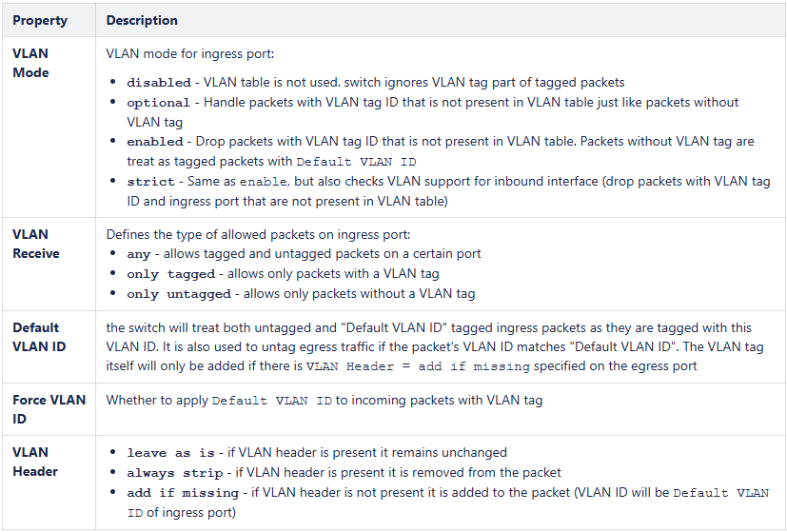Click the 'strict' mode term
The image size is (787, 532).
pyautogui.click(x=150, y=182)
